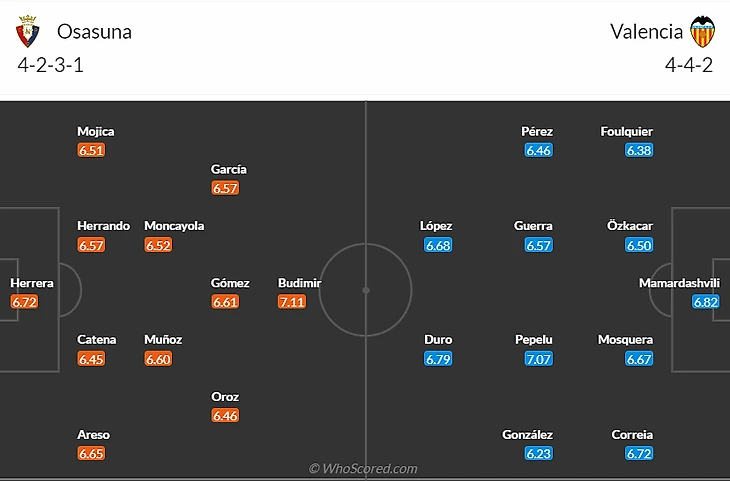The height and width of the screenshot is (481, 730).
Task: Click Duro's 6.79 rating badge
Action: (438, 359)
